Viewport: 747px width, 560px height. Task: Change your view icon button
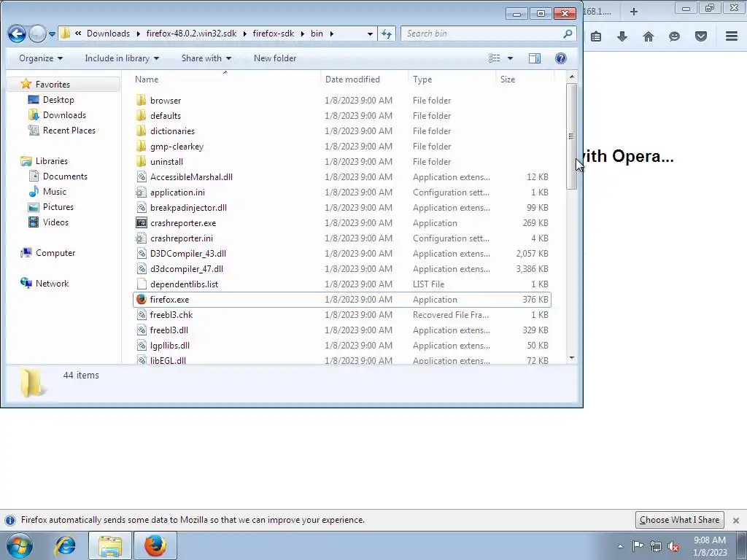coord(495,58)
